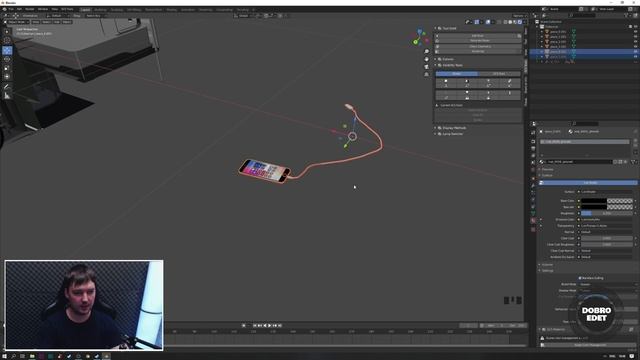Jump to the timeline end frame
This screenshot has height=360, width=640.
tap(280, 325)
